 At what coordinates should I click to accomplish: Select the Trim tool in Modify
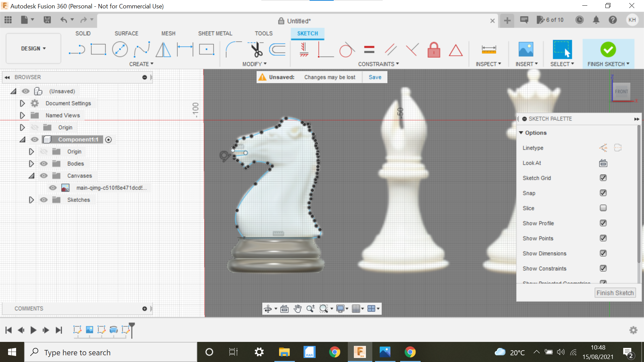coord(256,49)
